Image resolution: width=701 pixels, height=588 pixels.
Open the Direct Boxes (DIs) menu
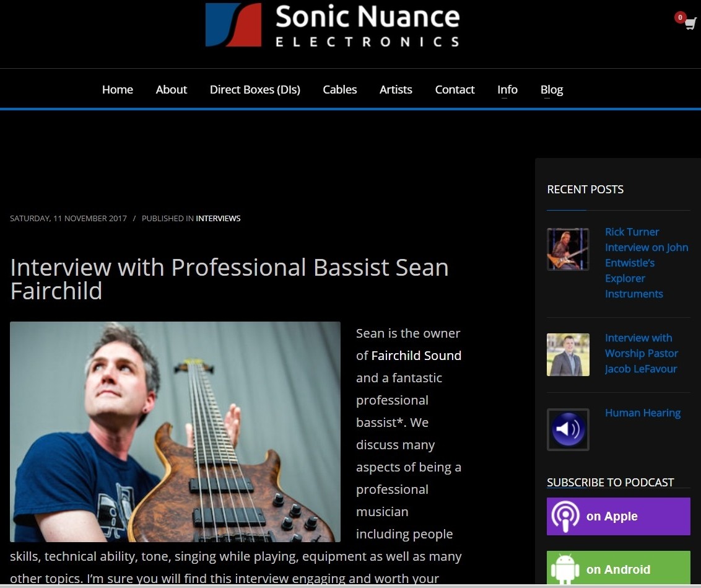pos(255,89)
